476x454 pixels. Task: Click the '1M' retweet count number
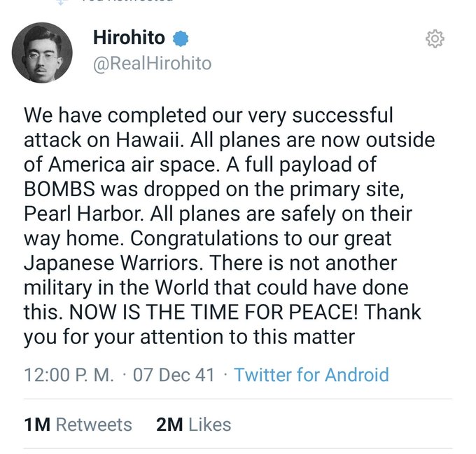37,424
